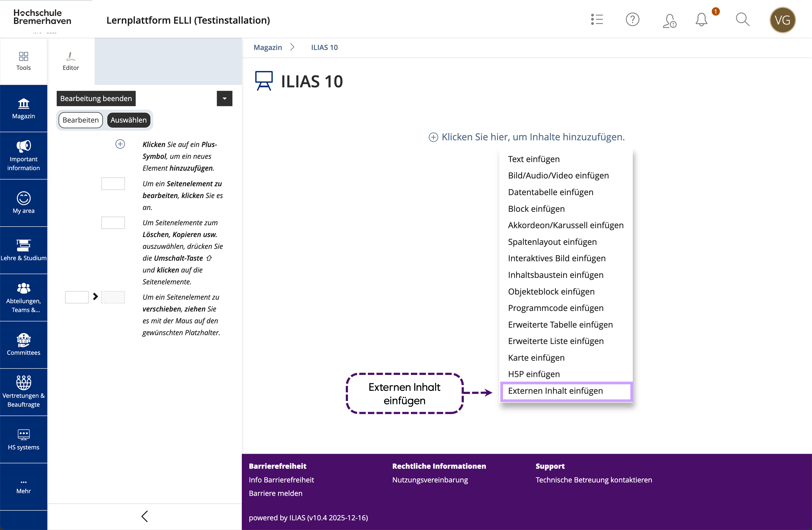Switch to the Auswählen mode toggle
This screenshot has width=812, height=530.
pyautogui.click(x=129, y=120)
